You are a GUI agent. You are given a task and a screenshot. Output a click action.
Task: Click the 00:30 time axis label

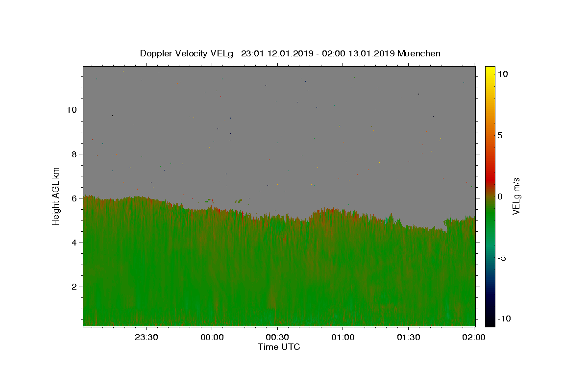click(278, 337)
